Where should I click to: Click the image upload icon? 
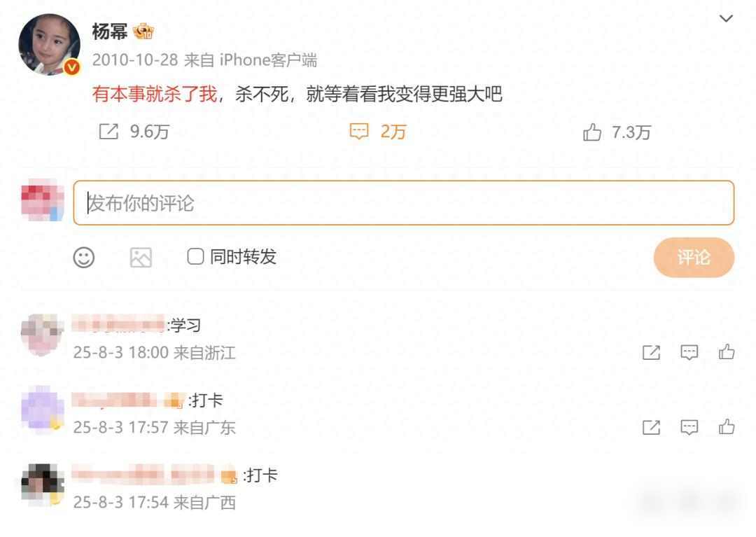click(141, 258)
